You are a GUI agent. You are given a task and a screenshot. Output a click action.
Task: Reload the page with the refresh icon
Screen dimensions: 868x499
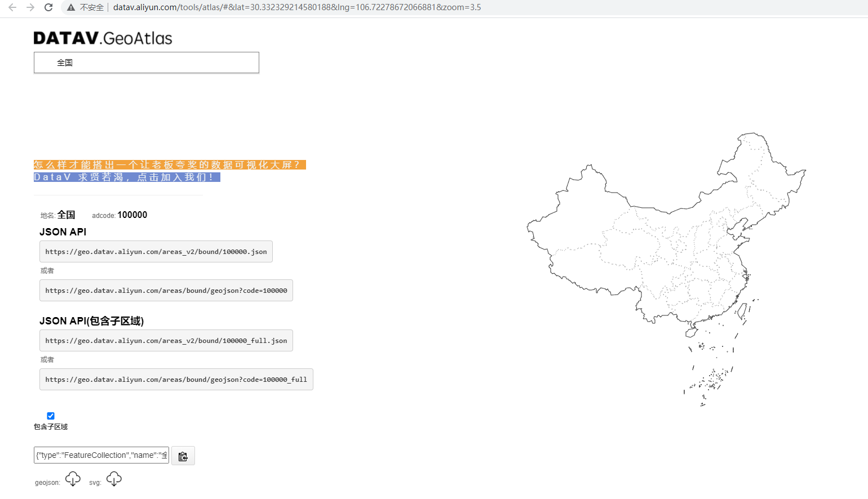(48, 7)
